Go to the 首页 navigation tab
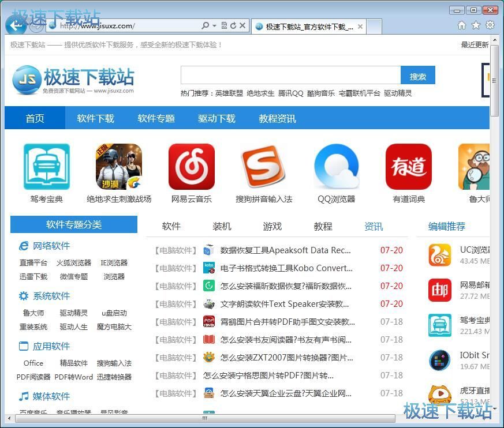 coord(35,118)
